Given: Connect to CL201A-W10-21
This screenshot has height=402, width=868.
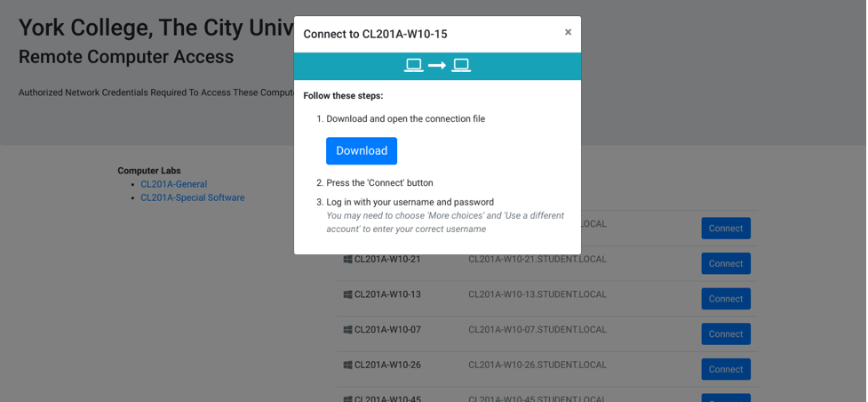Looking at the screenshot, I should tap(726, 263).
